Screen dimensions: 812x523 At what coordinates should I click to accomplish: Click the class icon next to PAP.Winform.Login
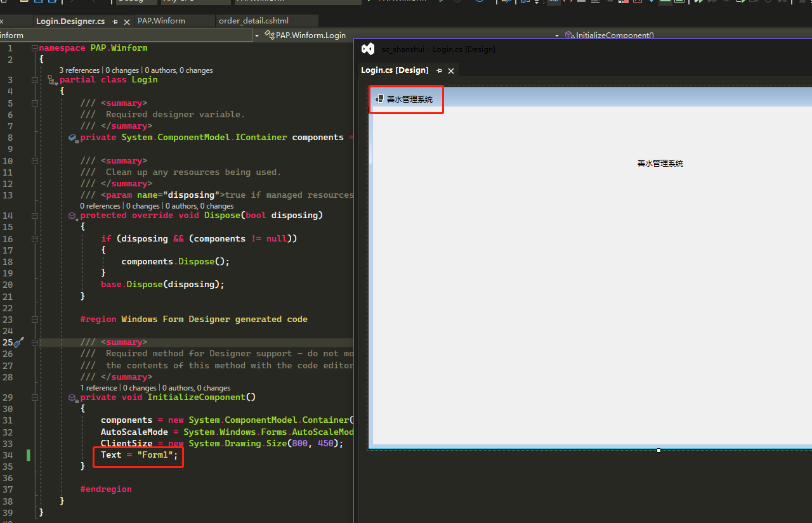(x=270, y=36)
